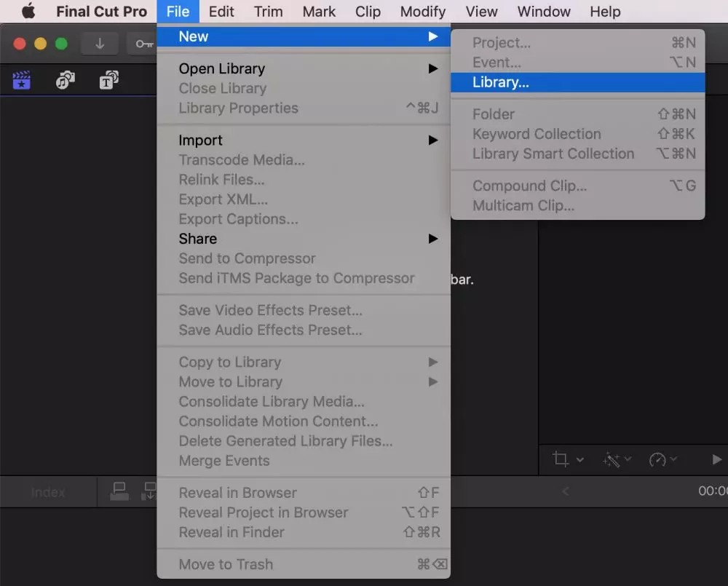Expand the Share submenu
The width and height of the screenshot is (728, 586).
tap(304, 239)
